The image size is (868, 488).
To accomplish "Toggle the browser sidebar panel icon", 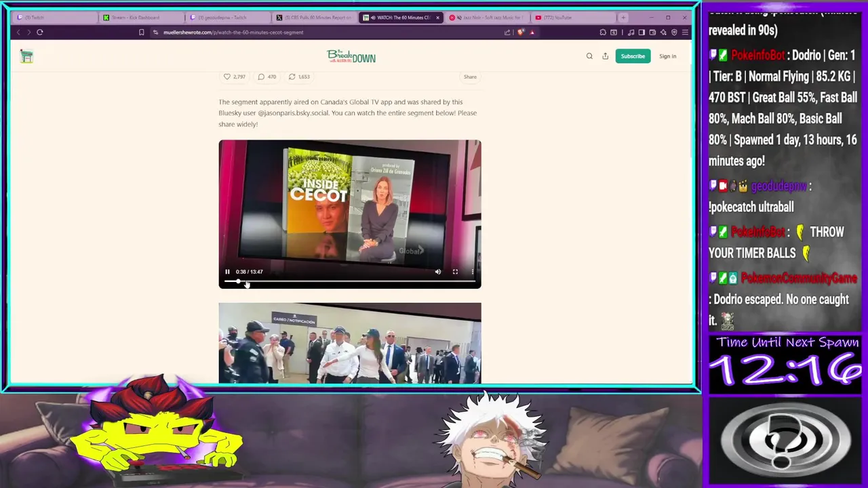I will coord(642,32).
